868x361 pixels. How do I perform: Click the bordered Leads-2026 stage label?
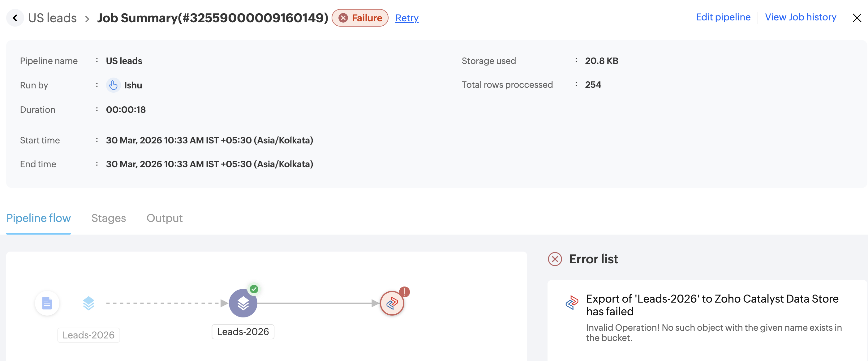click(243, 332)
